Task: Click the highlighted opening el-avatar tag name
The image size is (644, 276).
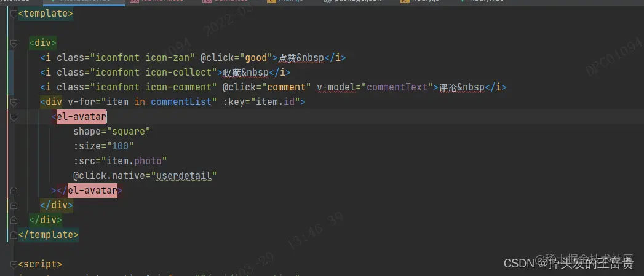Action: (x=82, y=117)
